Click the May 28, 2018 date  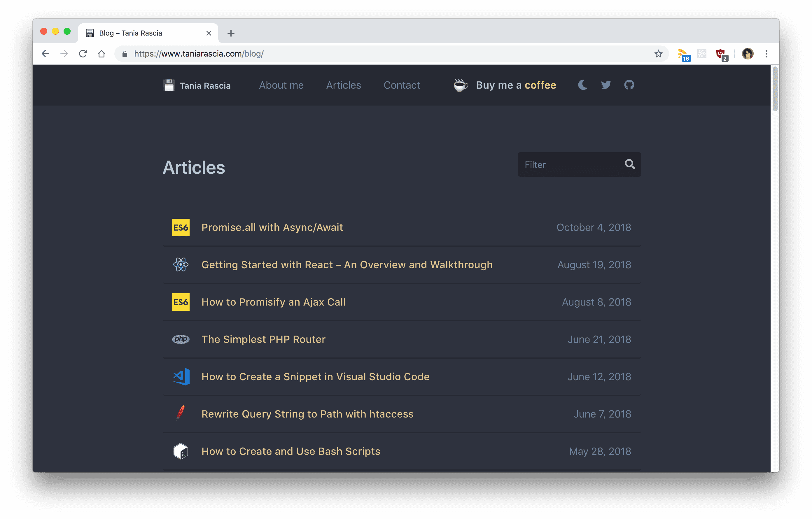coord(600,452)
